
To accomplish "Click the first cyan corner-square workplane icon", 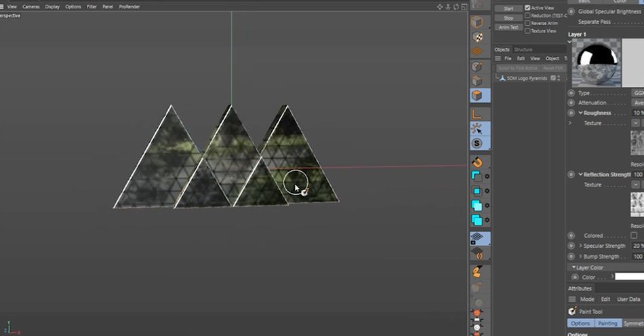I will click(x=477, y=176).
